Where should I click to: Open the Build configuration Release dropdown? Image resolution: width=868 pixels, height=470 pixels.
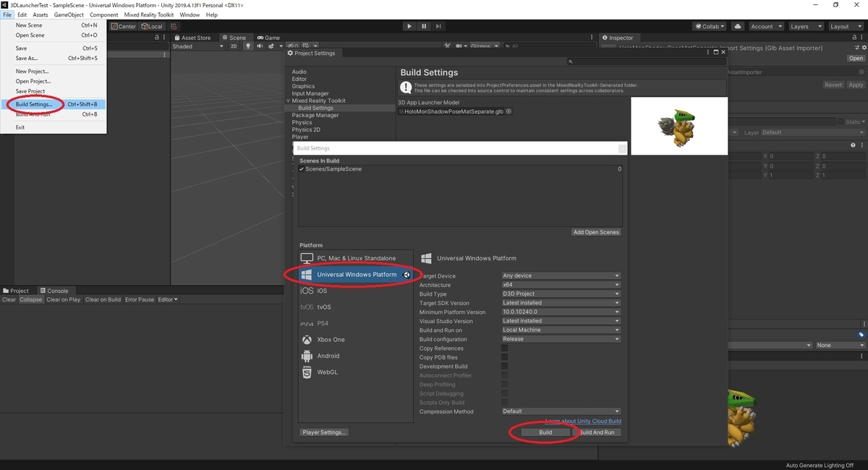pos(561,339)
